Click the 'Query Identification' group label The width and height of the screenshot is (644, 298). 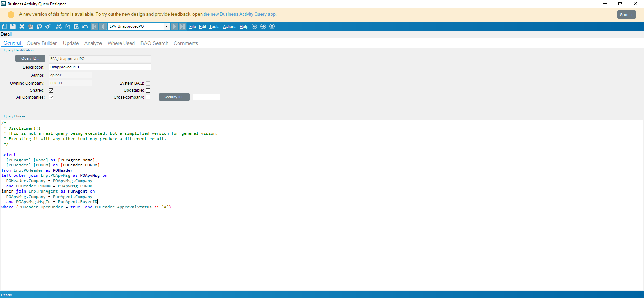(19, 50)
